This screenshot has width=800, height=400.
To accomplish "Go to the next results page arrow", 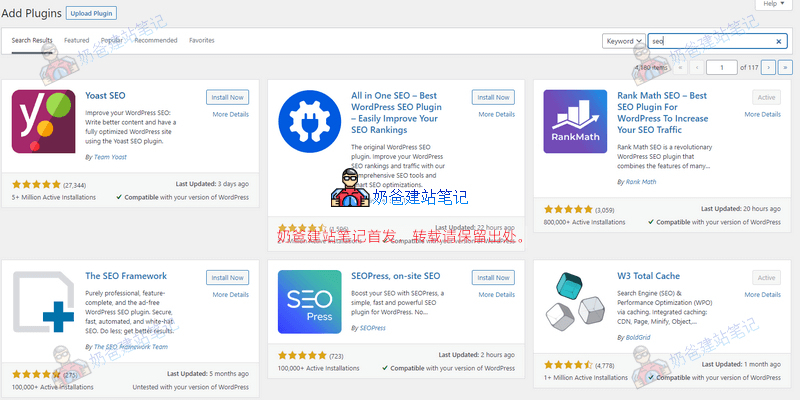I will [x=768, y=67].
